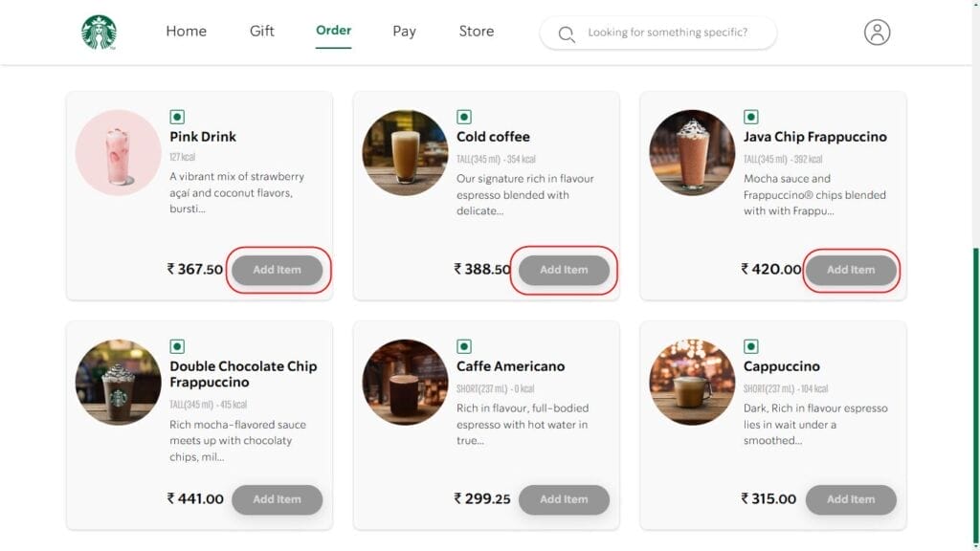Add Caffe Americano to the order
The width and height of the screenshot is (980, 551).
point(564,499)
